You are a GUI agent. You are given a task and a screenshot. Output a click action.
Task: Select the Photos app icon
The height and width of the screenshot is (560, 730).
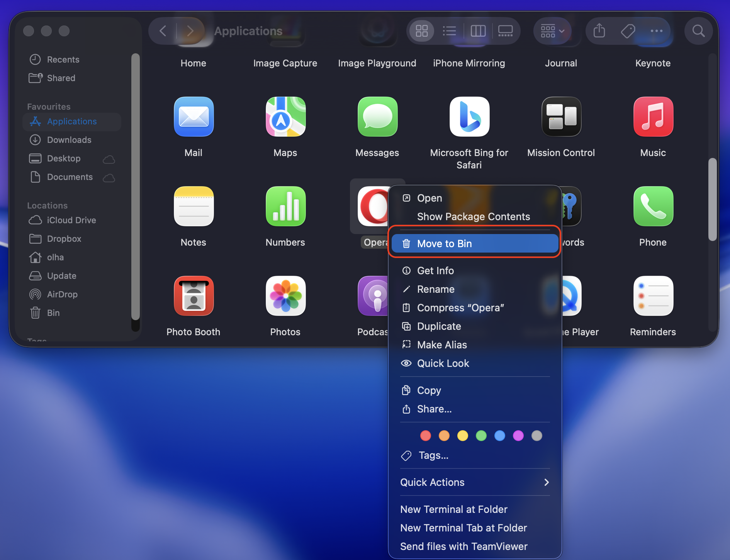285,296
